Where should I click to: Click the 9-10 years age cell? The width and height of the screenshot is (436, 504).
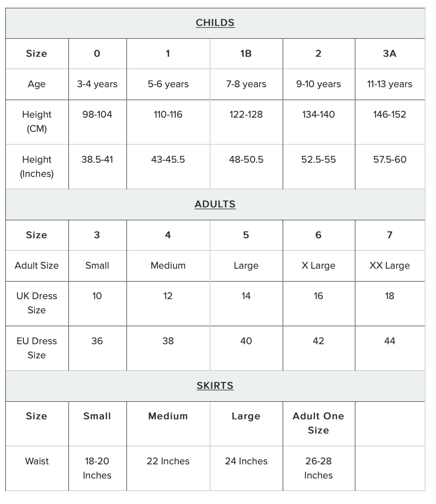(x=318, y=84)
